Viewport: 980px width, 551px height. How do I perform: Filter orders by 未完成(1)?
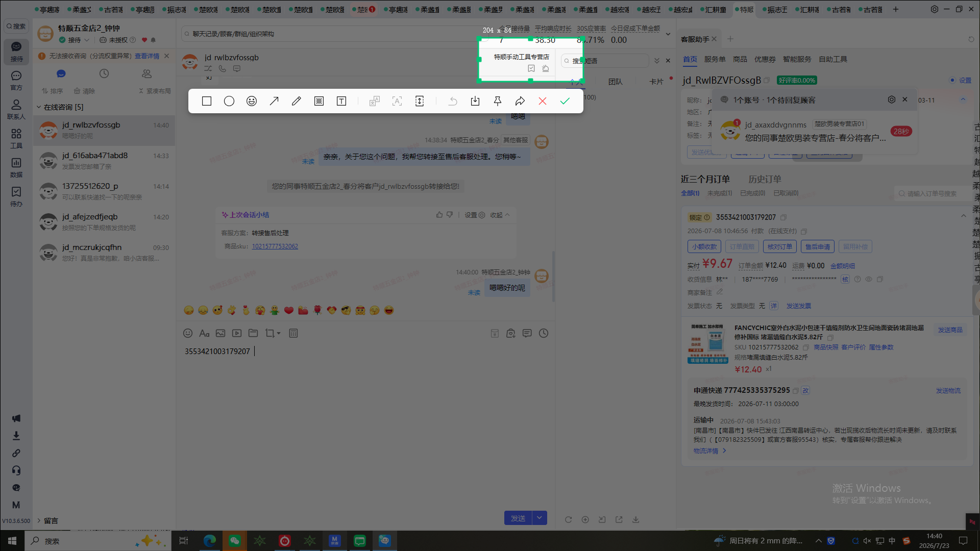[720, 193]
